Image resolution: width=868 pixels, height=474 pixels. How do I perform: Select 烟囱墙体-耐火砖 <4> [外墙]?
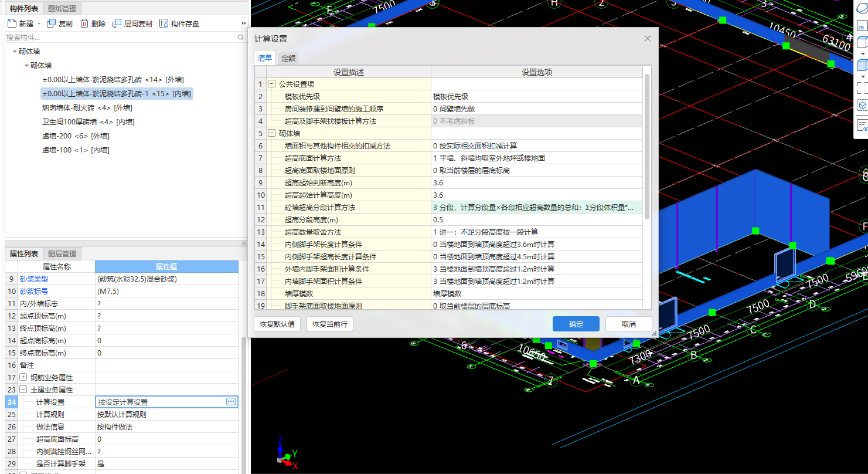(87, 108)
